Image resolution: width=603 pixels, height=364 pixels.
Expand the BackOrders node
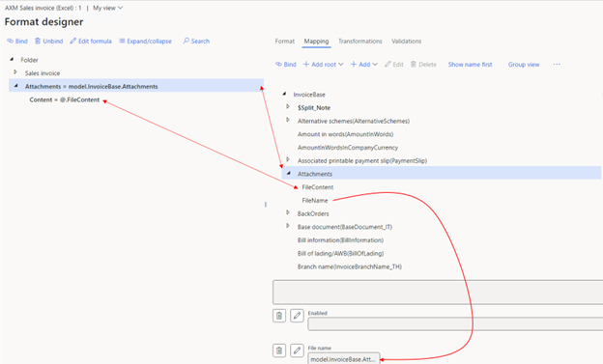288,212
